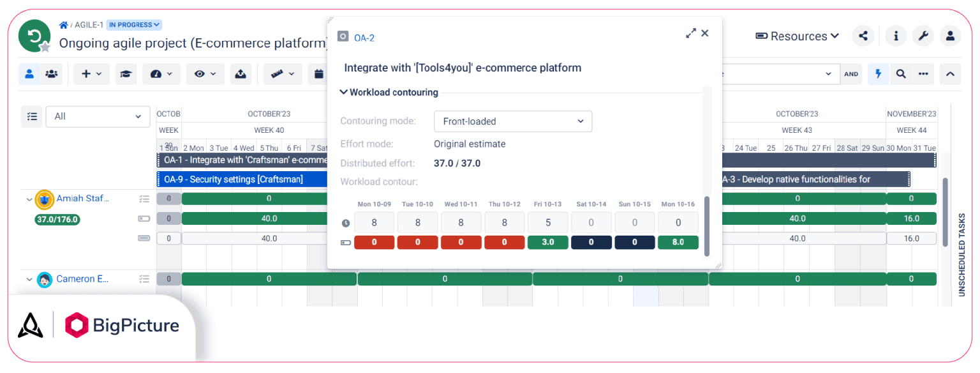Edit the Tue 10-10 effort field

(417, 223)
